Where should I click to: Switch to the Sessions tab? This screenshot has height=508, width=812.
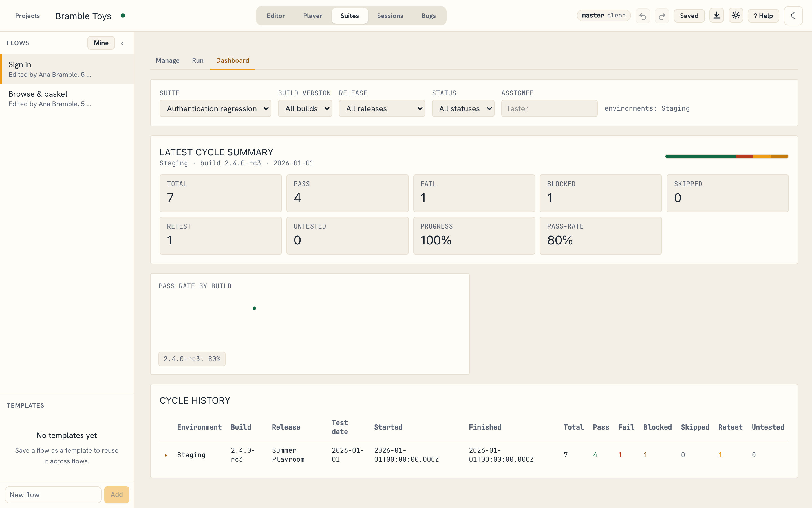(390, 16)
